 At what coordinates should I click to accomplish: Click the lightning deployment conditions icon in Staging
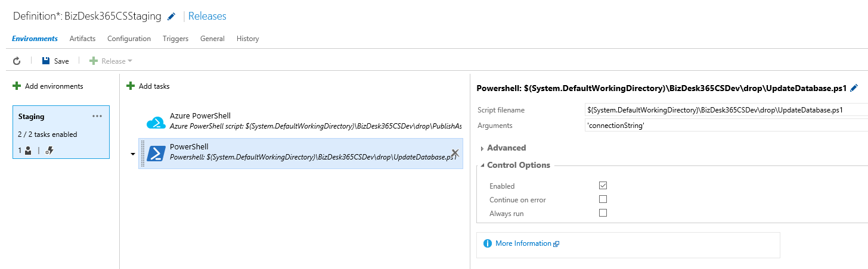[x=49, y=151]
